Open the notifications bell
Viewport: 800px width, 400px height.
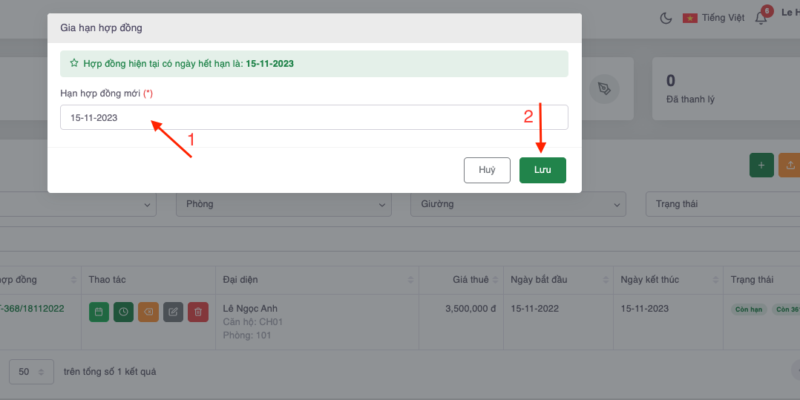(761, 18)
